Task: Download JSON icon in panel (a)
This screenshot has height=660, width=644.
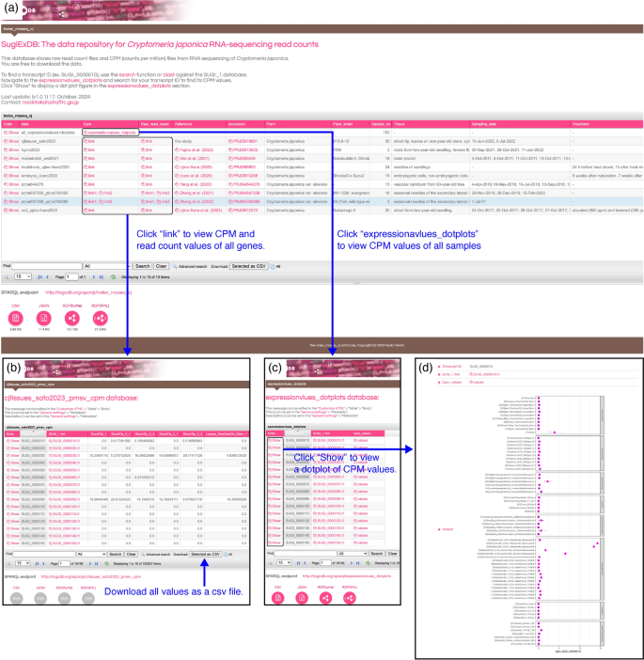Action: coord(44,318)
